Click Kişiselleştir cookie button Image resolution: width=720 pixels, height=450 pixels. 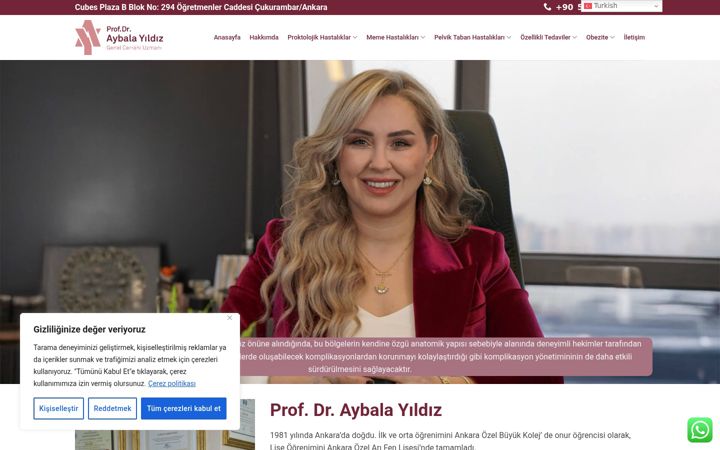click(58, 408)
